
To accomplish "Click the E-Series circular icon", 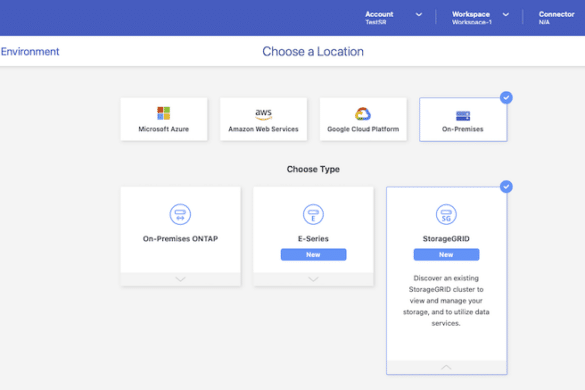I will (x=313, y=214).
